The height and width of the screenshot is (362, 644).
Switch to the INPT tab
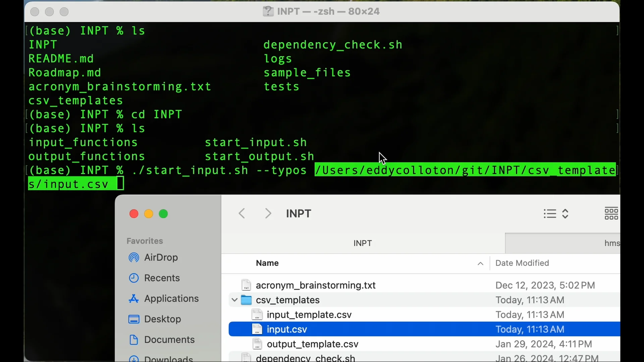click(363, 243)
